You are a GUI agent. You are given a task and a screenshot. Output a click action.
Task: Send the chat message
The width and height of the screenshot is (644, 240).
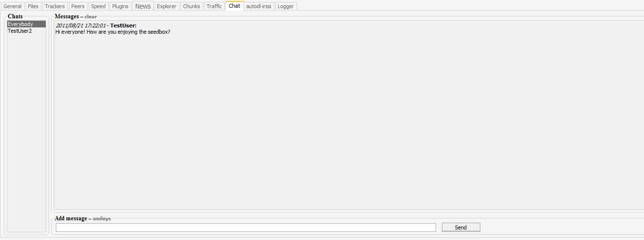click(x=461, y=227)
